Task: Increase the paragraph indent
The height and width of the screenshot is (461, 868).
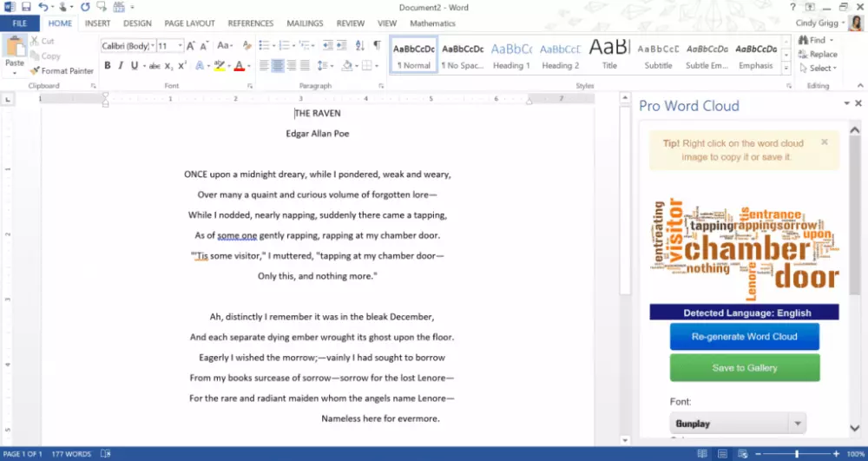Action: (x=340, y=45)
